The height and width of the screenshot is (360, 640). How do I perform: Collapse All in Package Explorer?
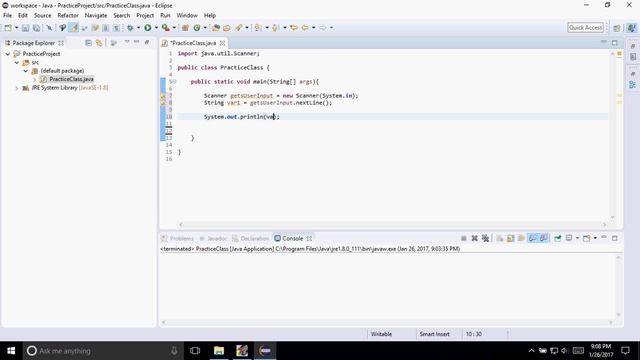(x=88, y=43)
